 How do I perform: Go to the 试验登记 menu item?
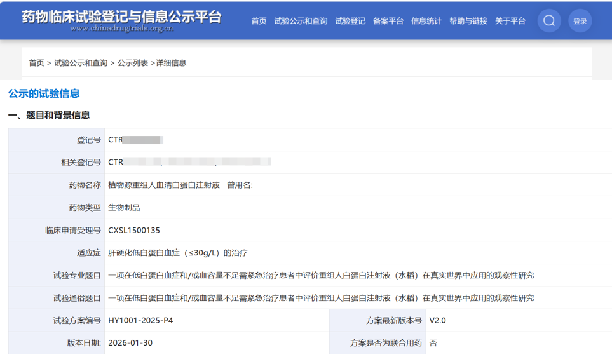tap(350, 21)
